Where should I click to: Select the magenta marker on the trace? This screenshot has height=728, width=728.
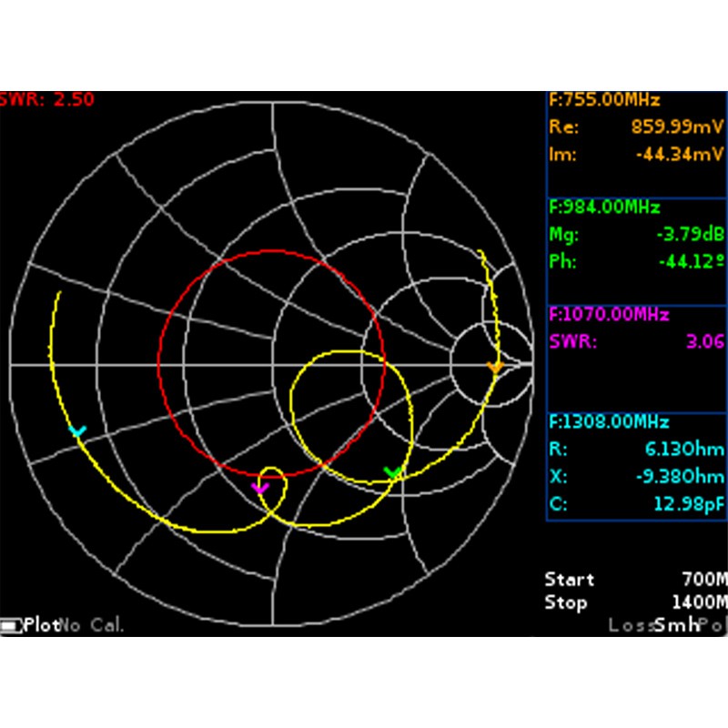pyautogui.click(x=260, y=487)
